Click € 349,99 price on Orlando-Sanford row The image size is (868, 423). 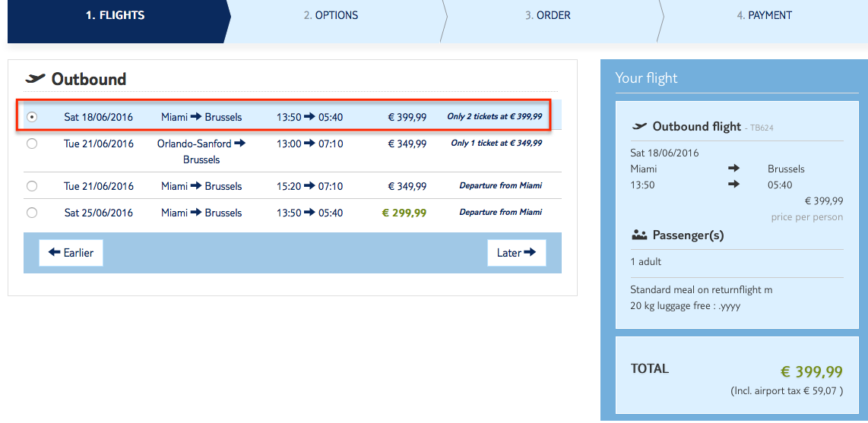click(407, 144)
